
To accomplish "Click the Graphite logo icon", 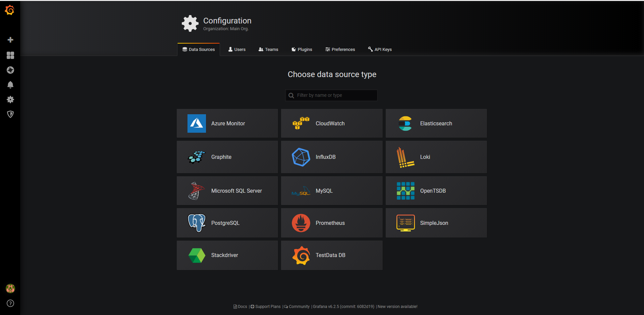I will click(x=197, y=157).
